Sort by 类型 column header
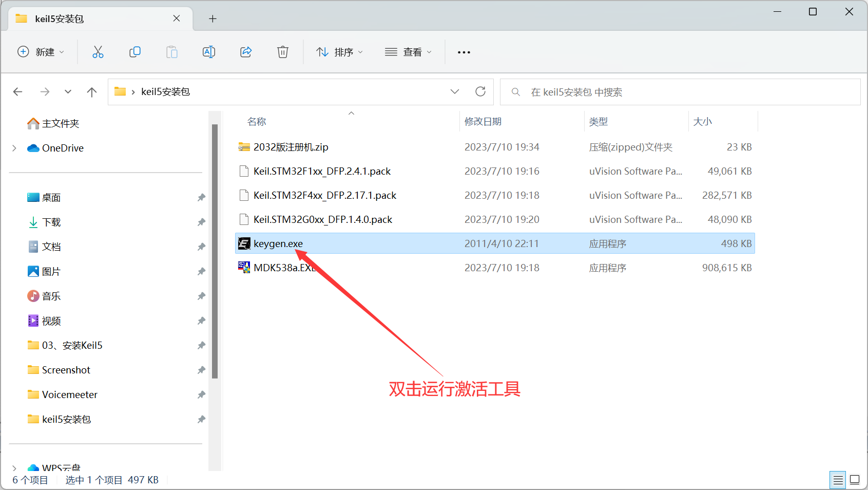 pyautogui.click(x=599, y=121)
